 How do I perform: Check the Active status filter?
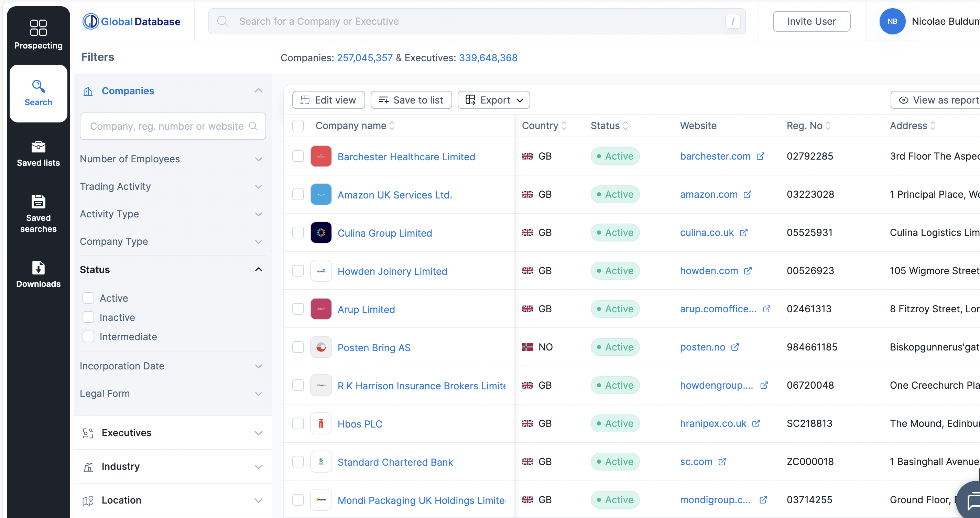tap(88, 298)
